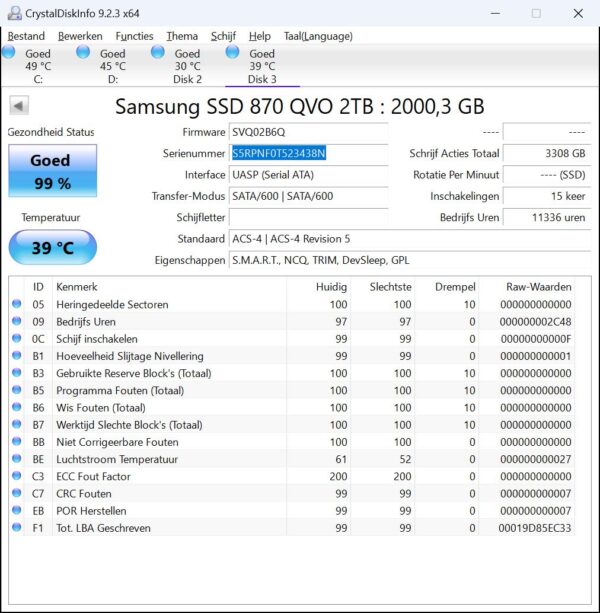The height and width of the screenshot is (613, 600).
Task: Click the empty Schijfletter field
Action: coord(308,217)
